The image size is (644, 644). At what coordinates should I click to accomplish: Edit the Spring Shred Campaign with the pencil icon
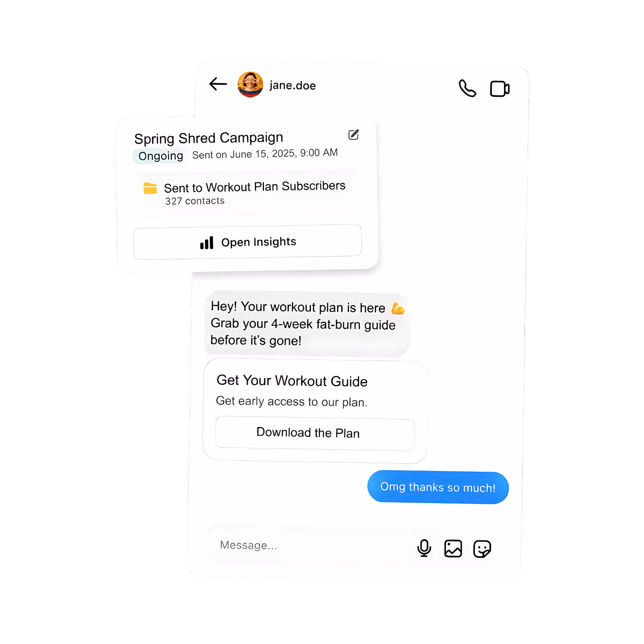coord(353,135)
